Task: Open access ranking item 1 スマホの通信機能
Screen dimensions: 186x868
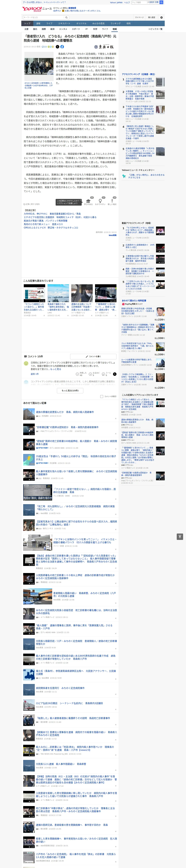Action: click(140, 81)
